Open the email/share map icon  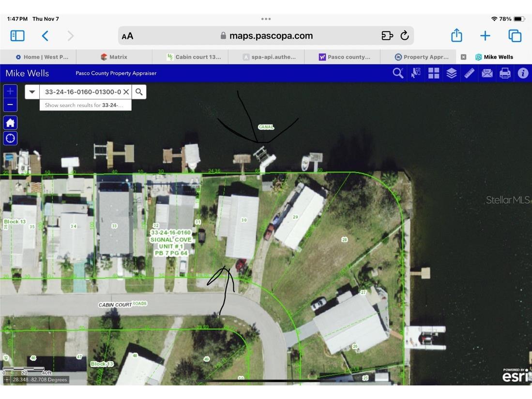(x=487, y=73)
